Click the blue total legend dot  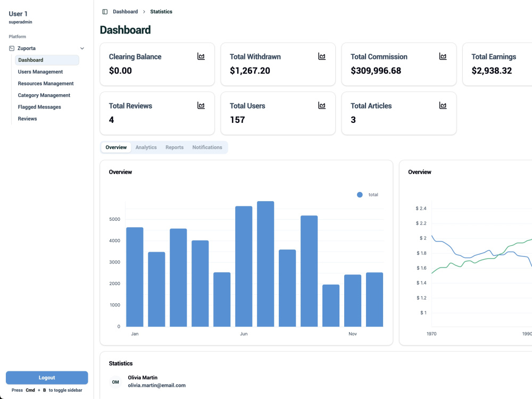[360, 195]
